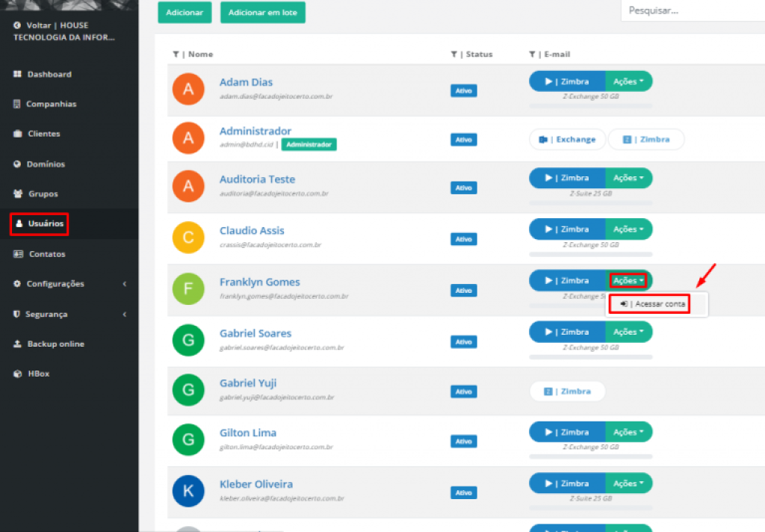The width and height of the screenshot is (765, 532).
Task: Click the Voltar back arrow icon
Action: (17, 25)
